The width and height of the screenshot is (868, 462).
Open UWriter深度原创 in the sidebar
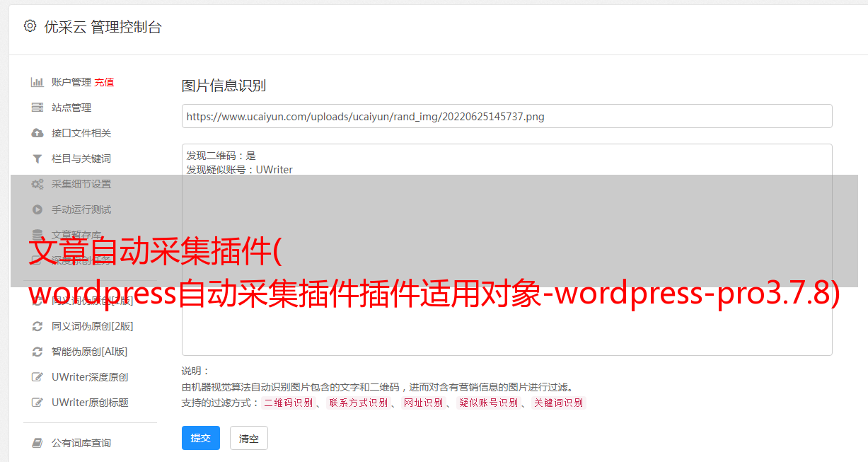coord(90,377)
